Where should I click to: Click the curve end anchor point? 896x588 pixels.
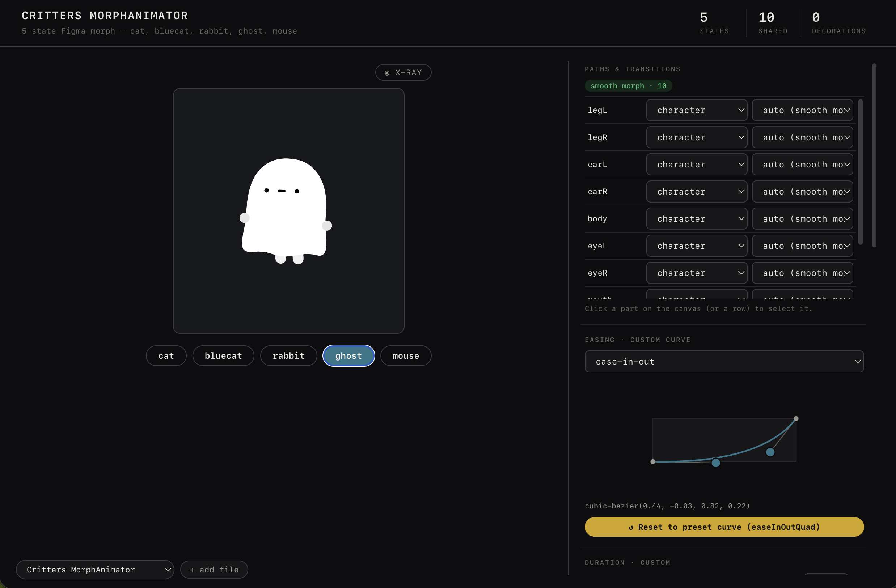click(796, 418)
